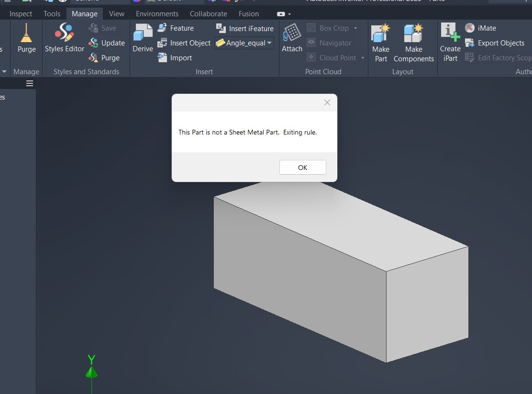Image resolution: width=532 pixels, height=394 pixels.
Task: Open the Create iPart tool
Action: (x=450, y=34)
